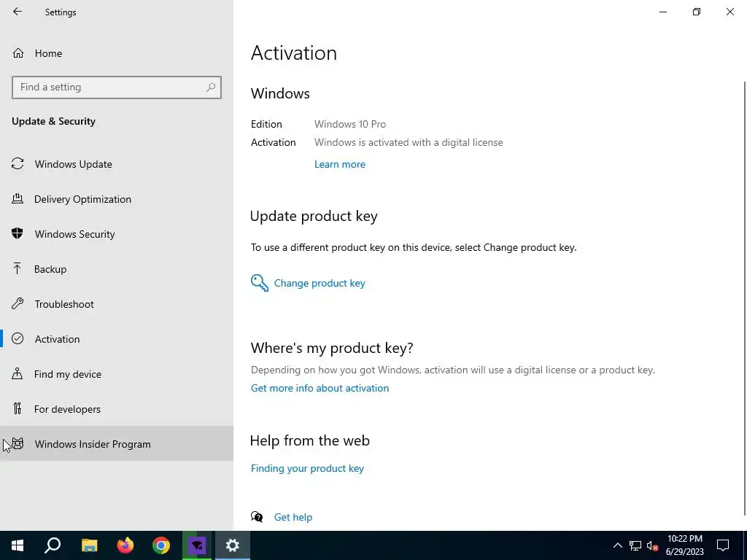Open the Home icon in the sidebar

click(x=18, y=53)
